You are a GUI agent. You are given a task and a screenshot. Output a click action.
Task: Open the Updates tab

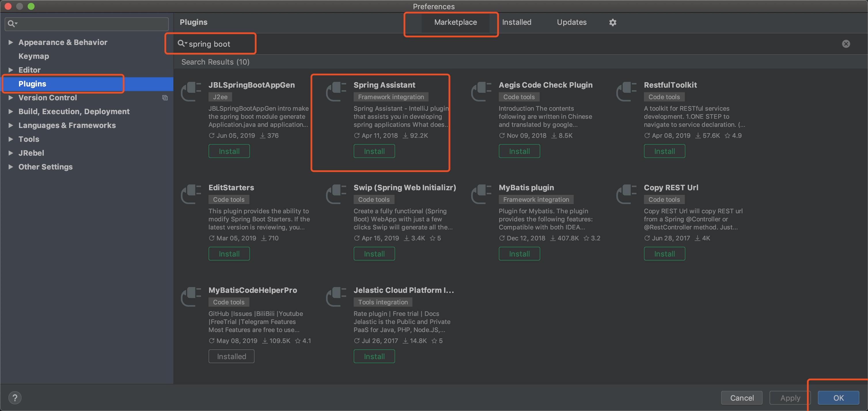click(571, 22)
